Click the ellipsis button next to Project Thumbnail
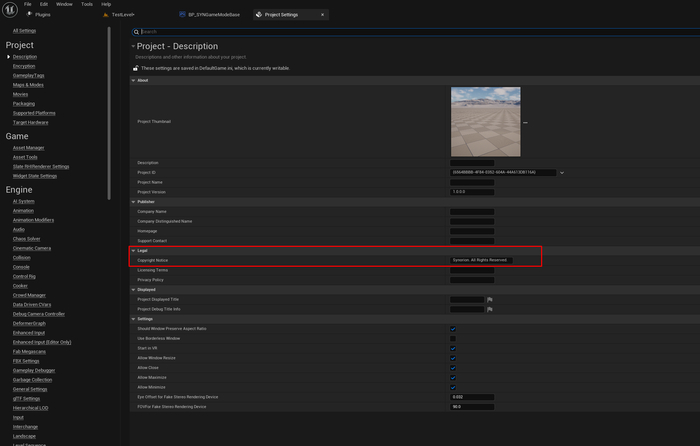 pyautogui.click(x=525, y=122)
